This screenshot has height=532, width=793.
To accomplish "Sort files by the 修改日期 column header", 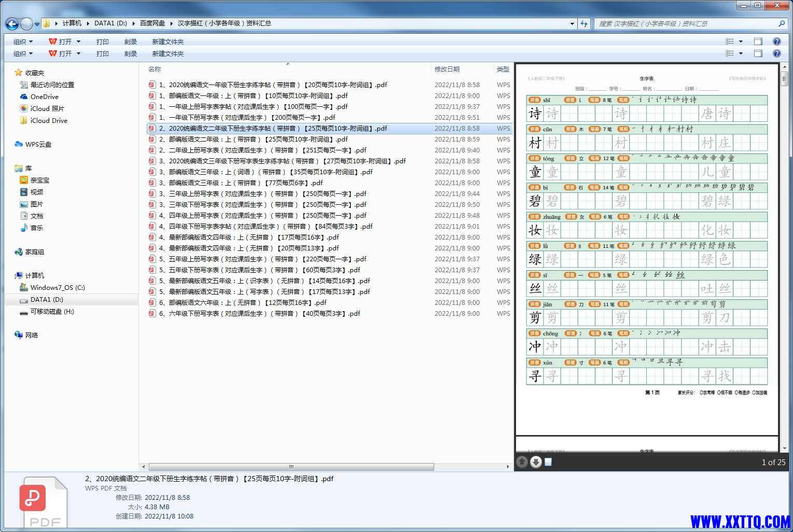I will coord(447,69).
